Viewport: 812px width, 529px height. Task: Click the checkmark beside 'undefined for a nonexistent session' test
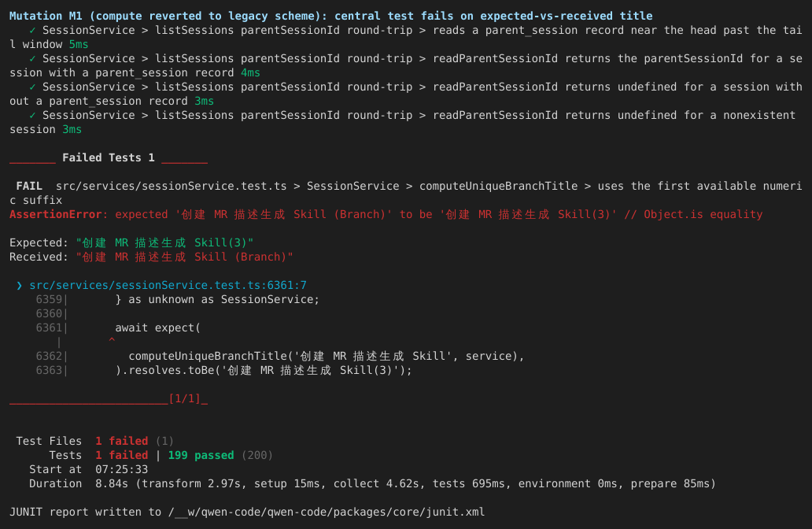32,116
